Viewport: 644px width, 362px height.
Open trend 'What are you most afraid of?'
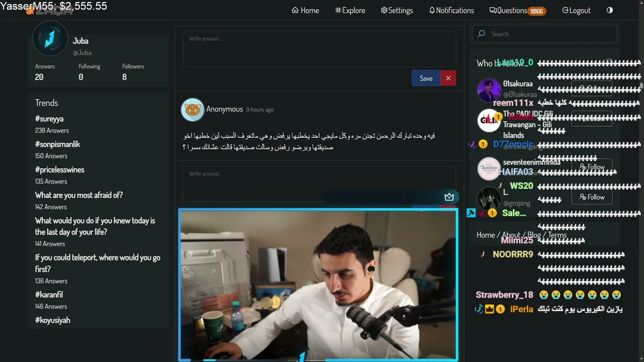(79, 195)
